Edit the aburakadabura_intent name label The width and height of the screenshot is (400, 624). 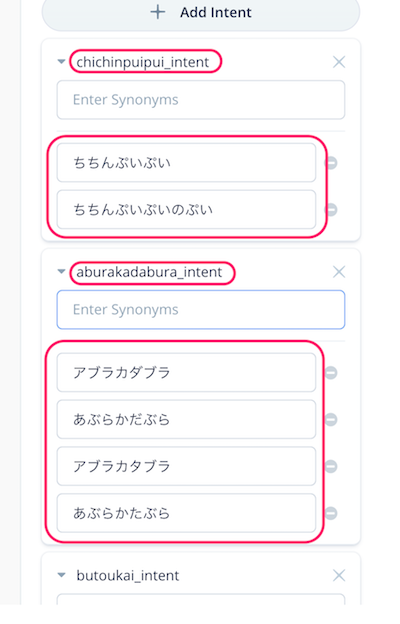coord(149,272)
